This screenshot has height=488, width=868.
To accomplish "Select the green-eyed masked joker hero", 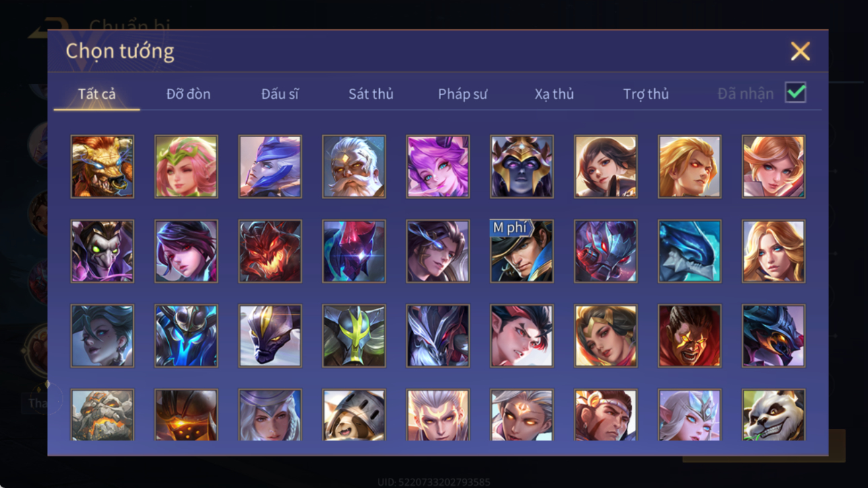I will coord(102,251).
